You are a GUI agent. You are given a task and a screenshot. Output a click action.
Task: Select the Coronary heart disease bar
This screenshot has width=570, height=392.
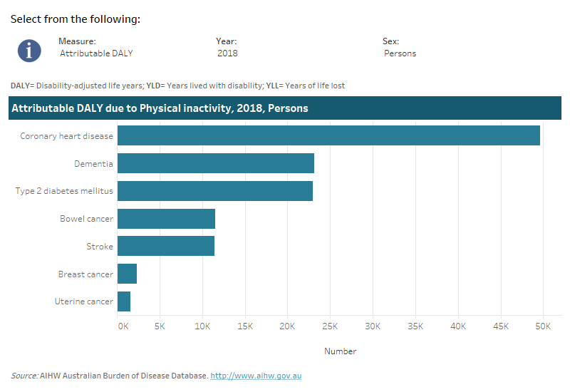point(328,135)
